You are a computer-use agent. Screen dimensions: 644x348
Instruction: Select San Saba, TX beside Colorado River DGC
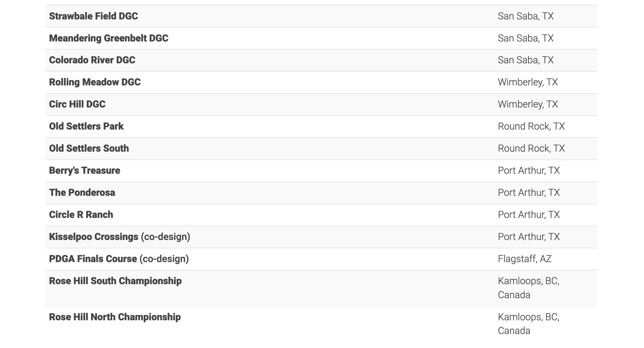[526, 60]
